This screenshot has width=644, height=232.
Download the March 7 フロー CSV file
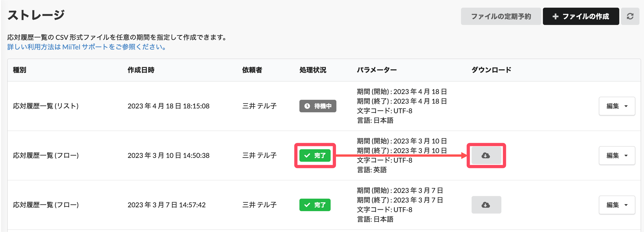coord(486,205)
